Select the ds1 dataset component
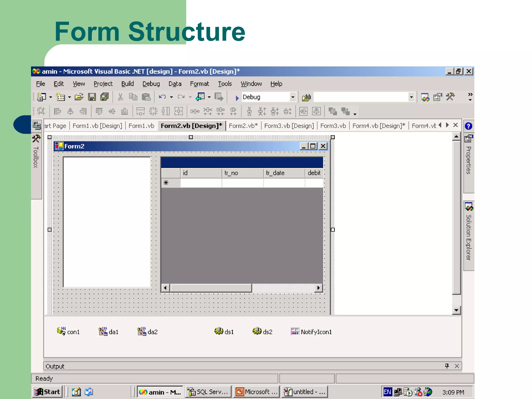The width and height of the screenshot is (532, 399). tap(224, 332)
